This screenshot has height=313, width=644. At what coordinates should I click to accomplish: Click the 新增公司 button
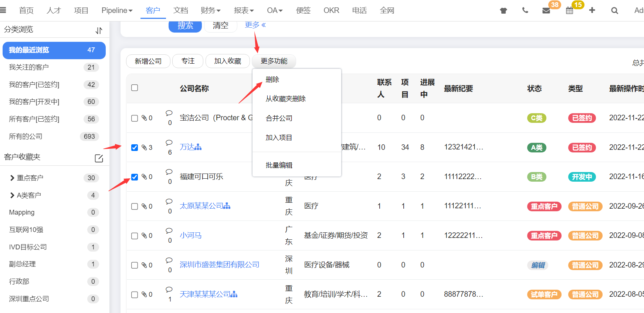point(148,61)
